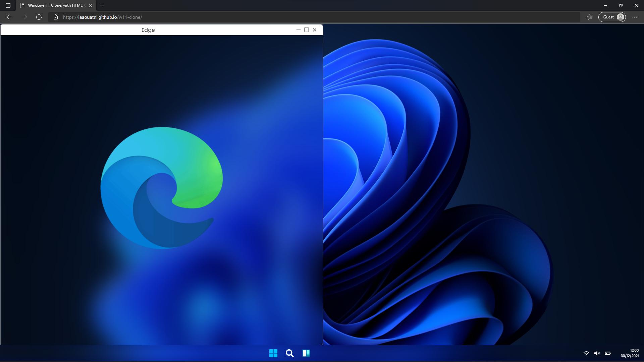Open the tab actions menu at top-left
This screenshot has height=362, width=644.
(8, 5)
